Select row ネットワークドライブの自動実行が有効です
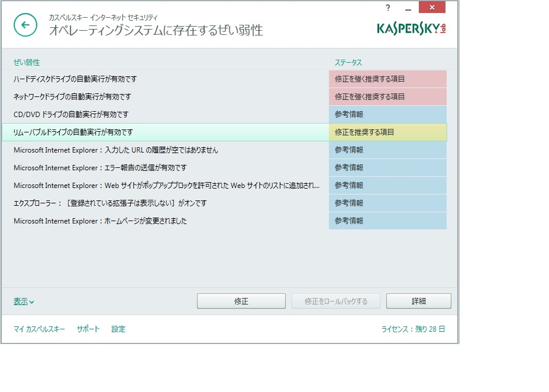 [224, 96]
